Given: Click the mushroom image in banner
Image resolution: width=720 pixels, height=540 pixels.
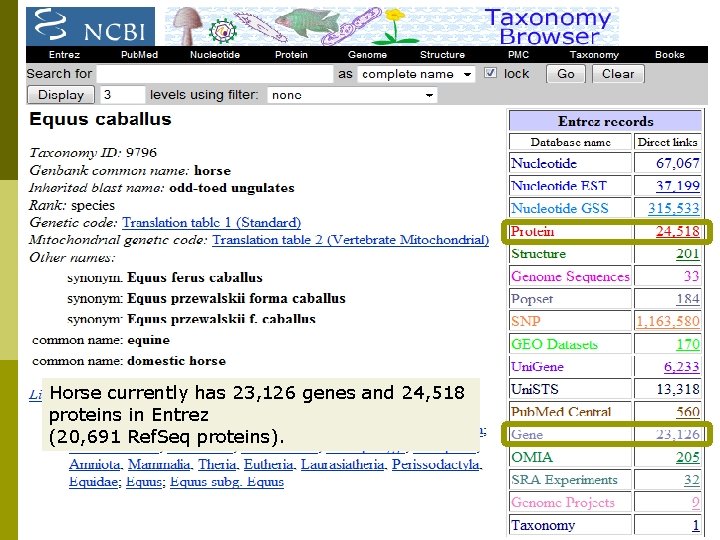Looking at the screenshot, I should pyautogui.click(x=187, y=25).
